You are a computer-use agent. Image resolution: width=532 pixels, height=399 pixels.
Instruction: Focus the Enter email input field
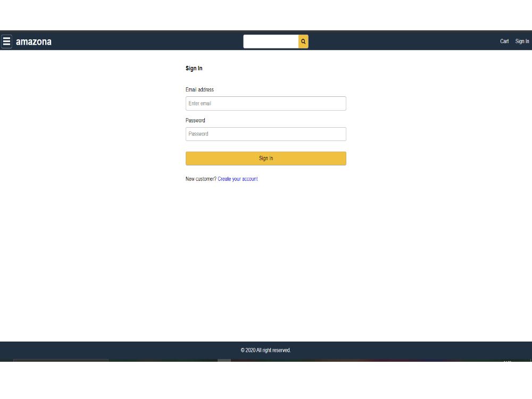click(265, 103)
